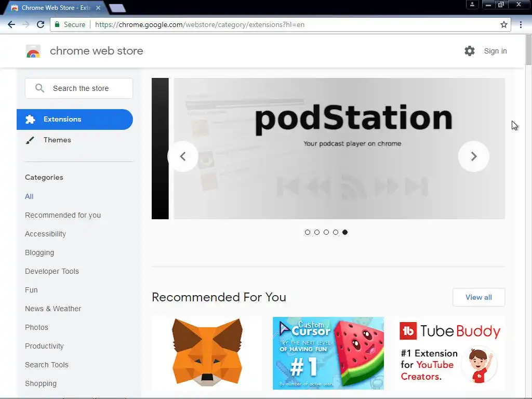This screenshot has height=399, width=532.
Task: Open Recommended for you category
Action: click(x=63, y=215)
